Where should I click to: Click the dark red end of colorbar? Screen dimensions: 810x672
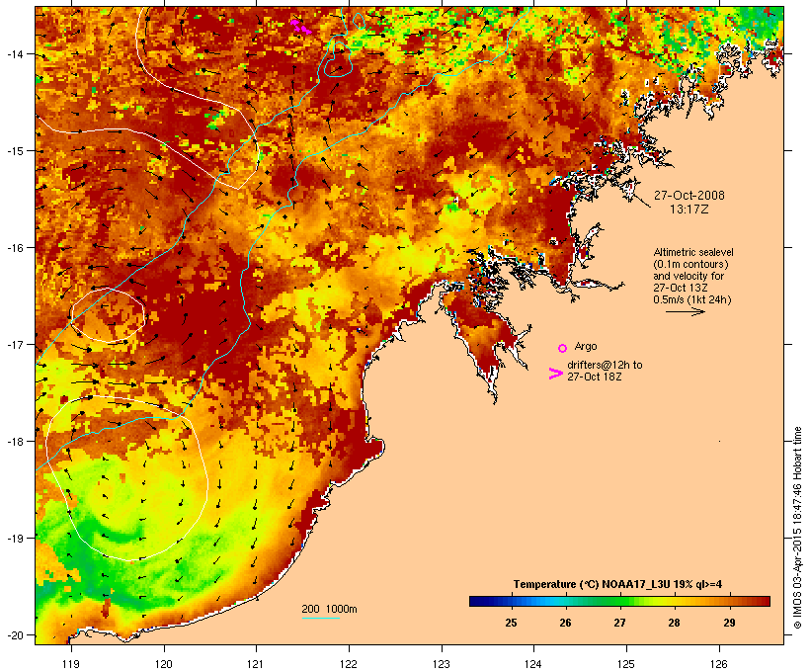(764, 601)
